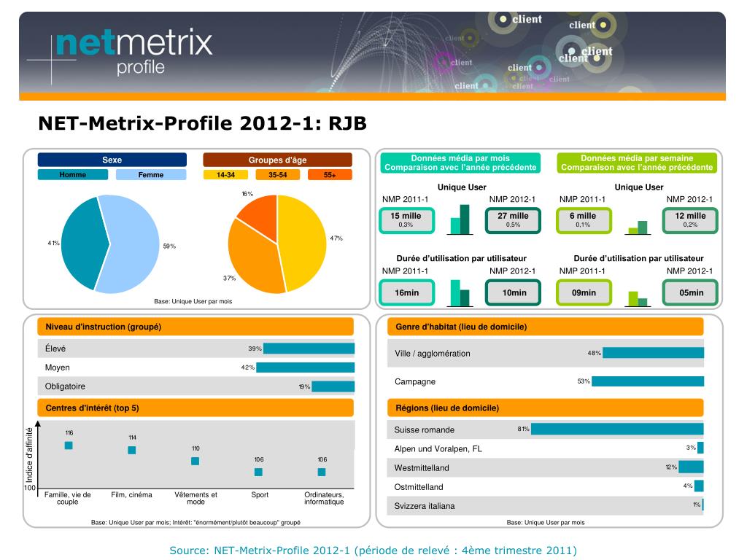747x560 pixels.
Task: Click the Ville / agglomération 48% bar
Action: click(653, 353)
